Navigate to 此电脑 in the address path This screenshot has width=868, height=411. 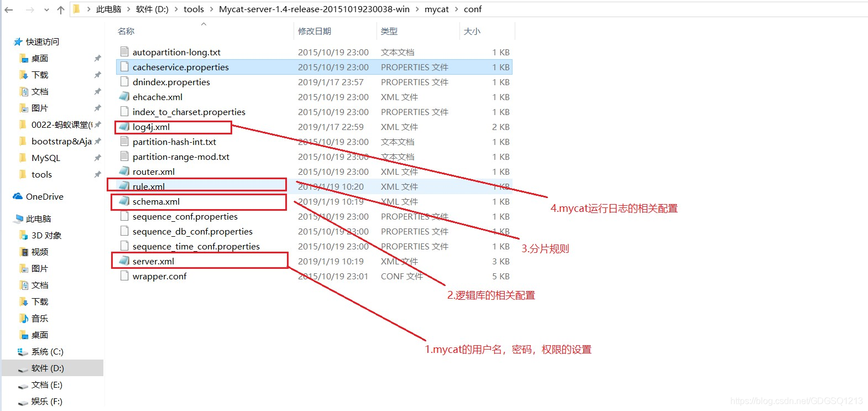108,9
